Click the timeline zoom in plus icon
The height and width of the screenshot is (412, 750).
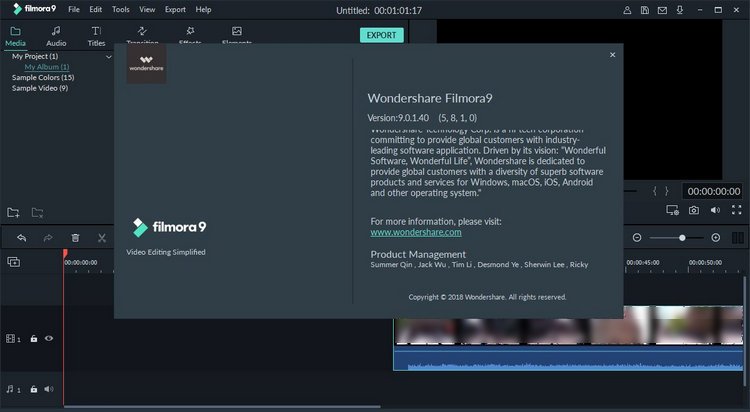click(x=716, y=238)
